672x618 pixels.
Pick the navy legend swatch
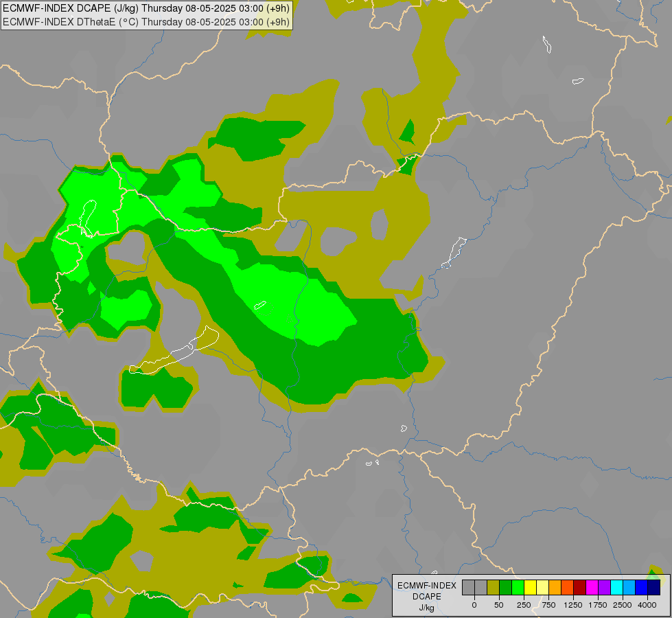[x=654, y=588]
